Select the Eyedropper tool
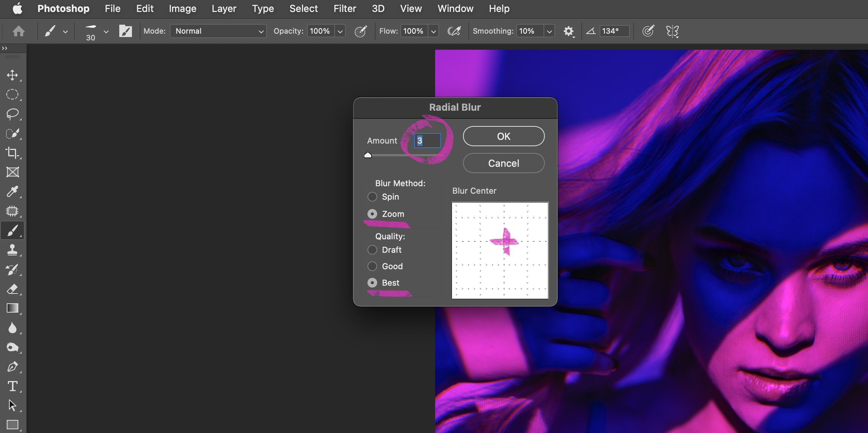 pos(12,191)
